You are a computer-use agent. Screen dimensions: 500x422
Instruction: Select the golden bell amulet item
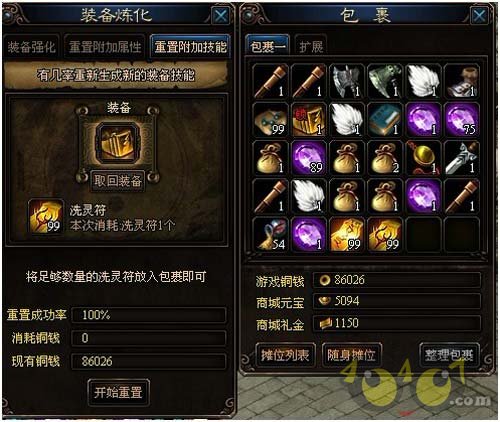[x=423, y=158]
